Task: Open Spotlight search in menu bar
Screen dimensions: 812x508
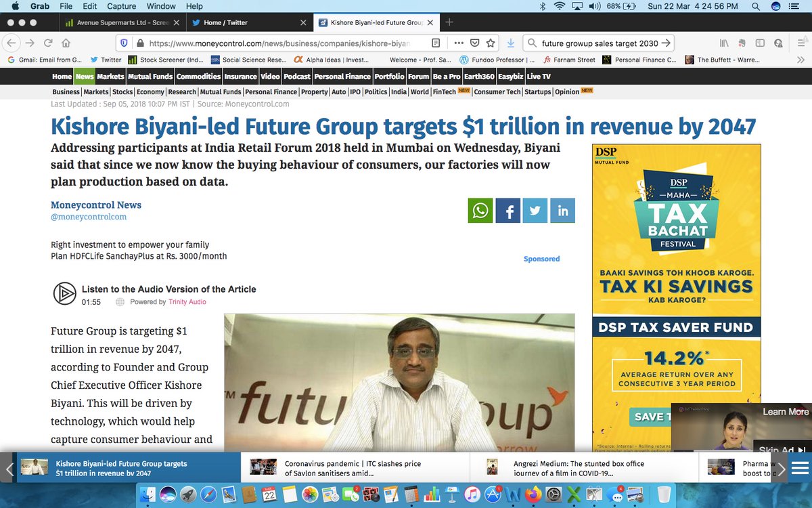Action: click(756, 6)
